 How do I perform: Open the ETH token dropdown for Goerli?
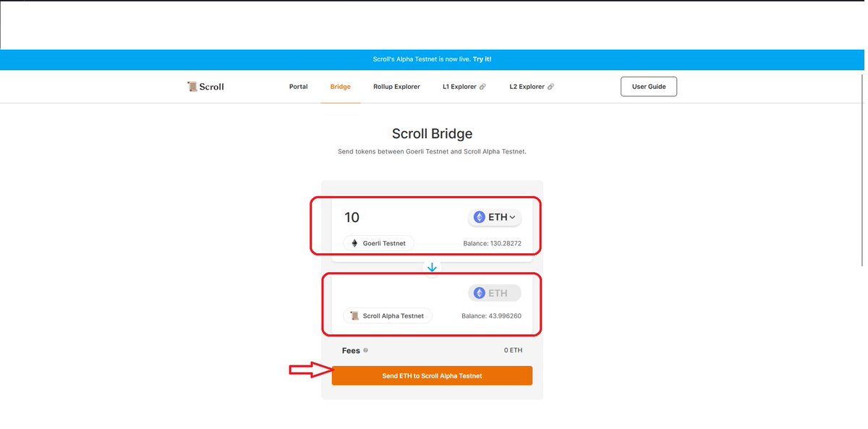pyautogui.click(x=495, y=217)
